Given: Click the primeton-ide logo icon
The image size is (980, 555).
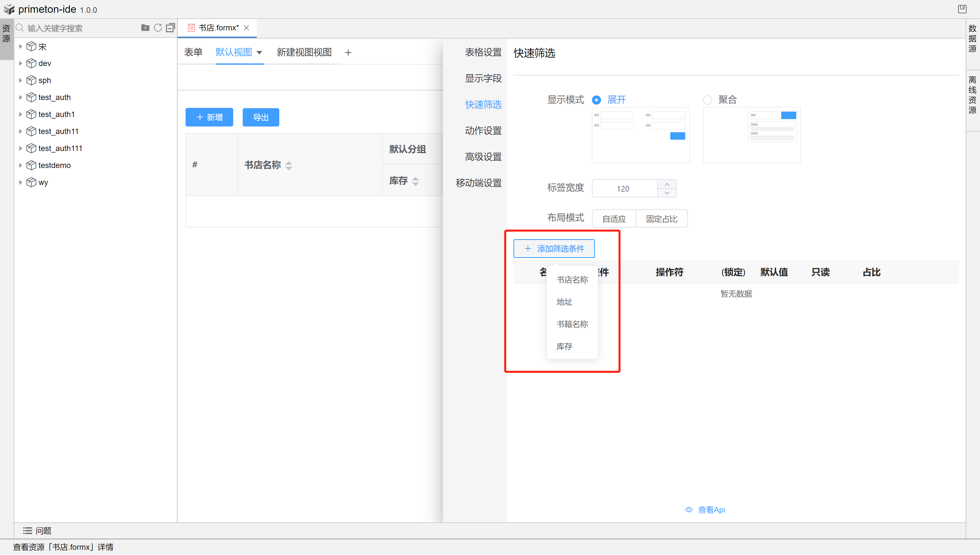Looking at the screenshot, I should click(9, 9).
